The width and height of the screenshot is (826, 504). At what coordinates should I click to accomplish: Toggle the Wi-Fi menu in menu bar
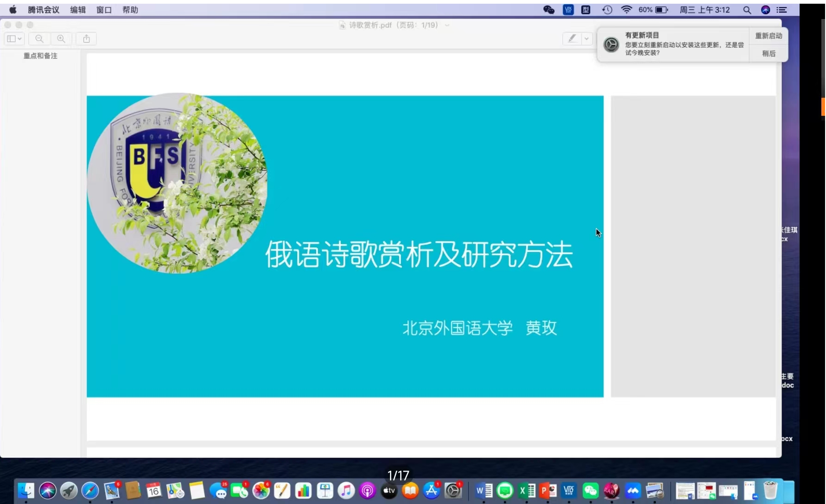click(x=626, y=10)
